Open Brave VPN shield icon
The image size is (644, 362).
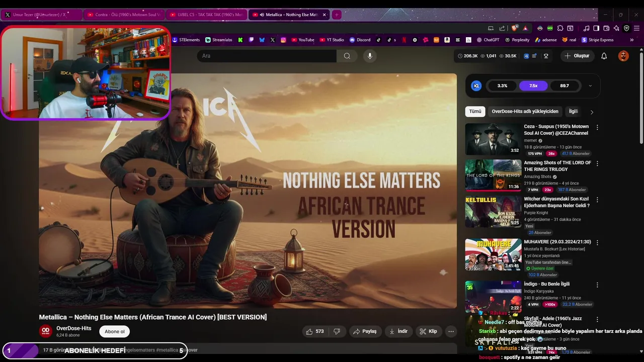pyautogui.click(x=626, y=28)
